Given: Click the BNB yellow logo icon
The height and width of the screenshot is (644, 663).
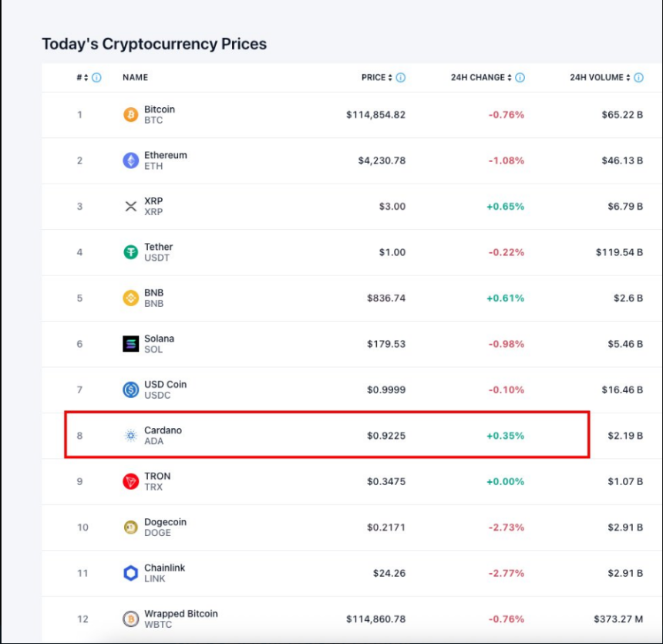Looking at the screenshot, I should 131,298.
